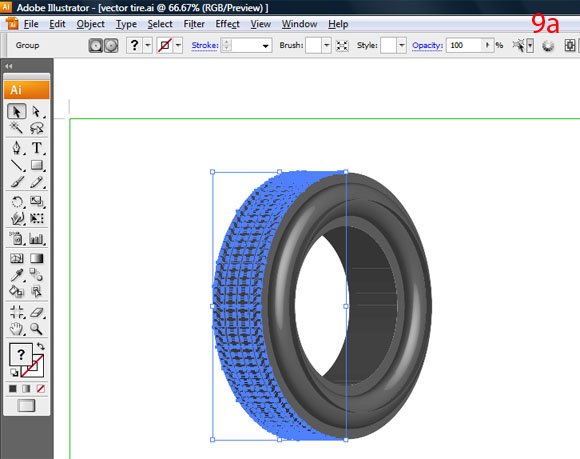This screenshot has width=580, height=459.
Task: Open the Window menu
Action: [x=299, y=24]
